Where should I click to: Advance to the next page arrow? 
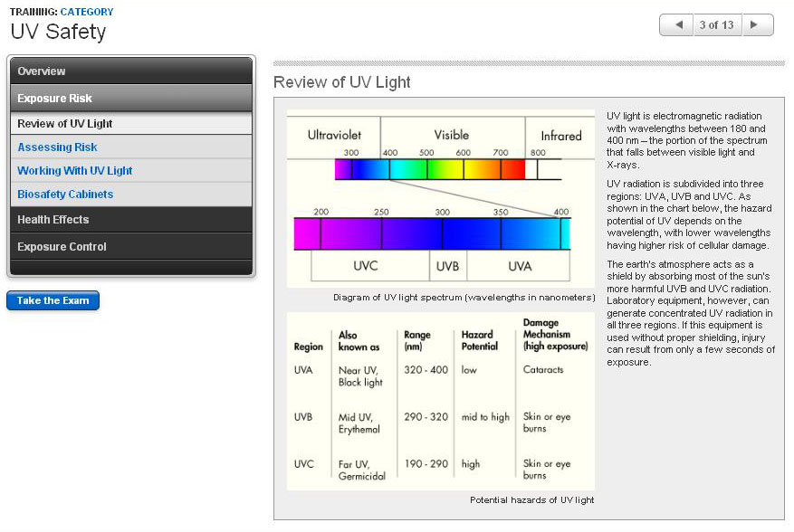pyautogui.click(x=756, y=25)
